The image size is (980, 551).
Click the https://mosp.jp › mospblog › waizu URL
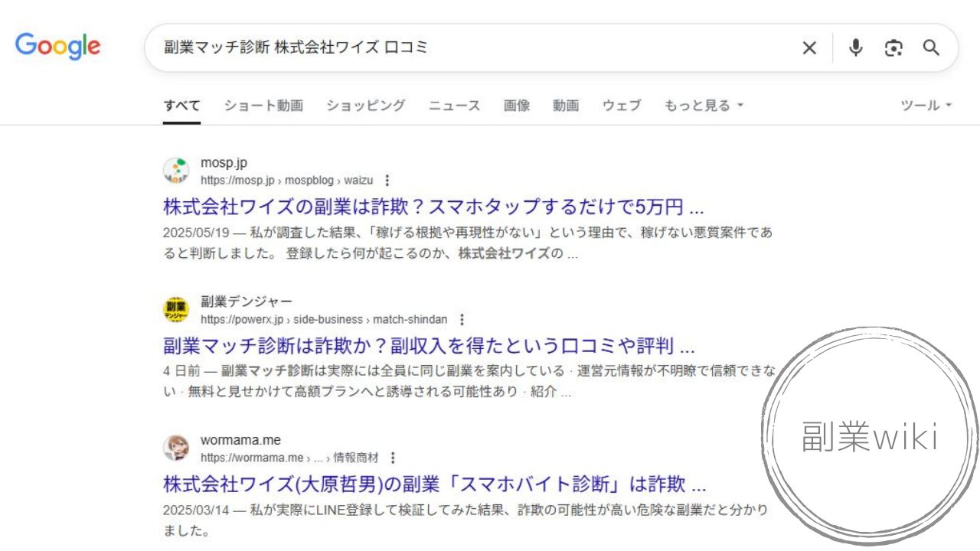tap(287, 181)
